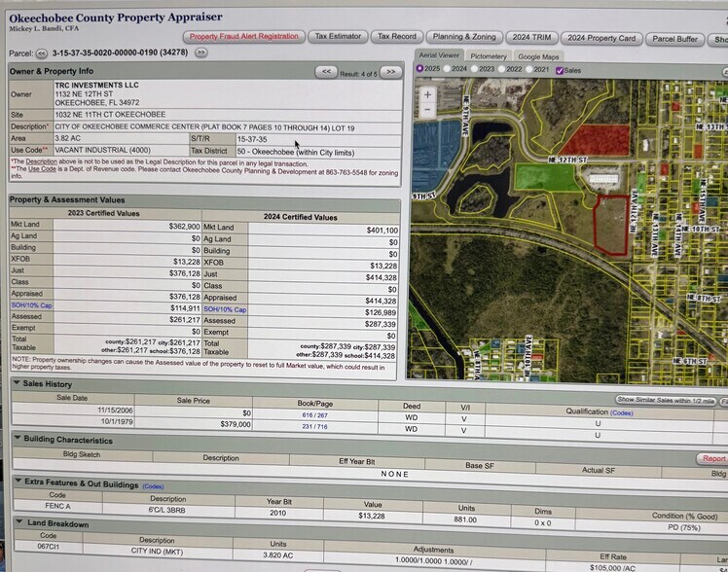Viewport: 728px width, 572px height.
Task: Click previous result arrow in Owner & Property Info
Action: [326, 72]
